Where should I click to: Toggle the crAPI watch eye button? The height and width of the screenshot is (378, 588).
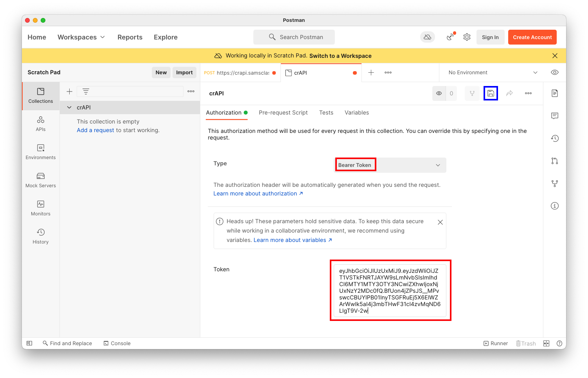439,93
